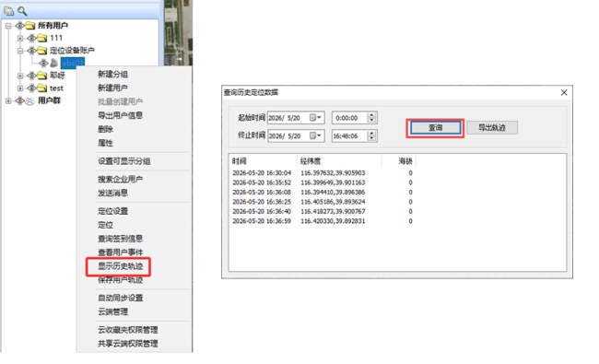Viewport: 599px width, 364px height.
Task: Click end time spinner arrows
Action: pyautogui.click(x=371, y=135)
